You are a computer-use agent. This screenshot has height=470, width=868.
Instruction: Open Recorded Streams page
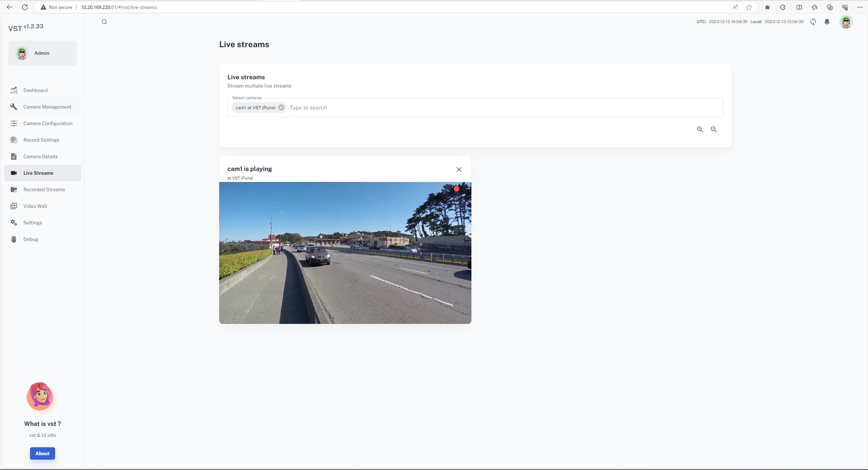(x=44, y=190)
